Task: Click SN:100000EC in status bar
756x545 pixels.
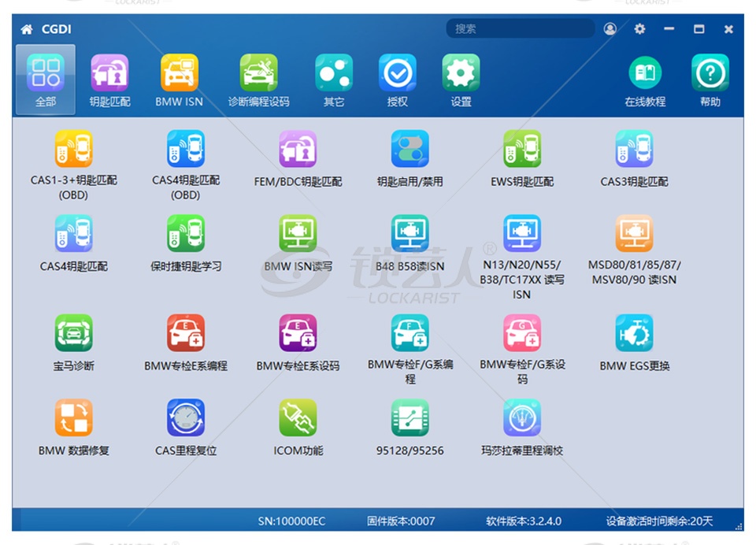Action: (291, 521)
